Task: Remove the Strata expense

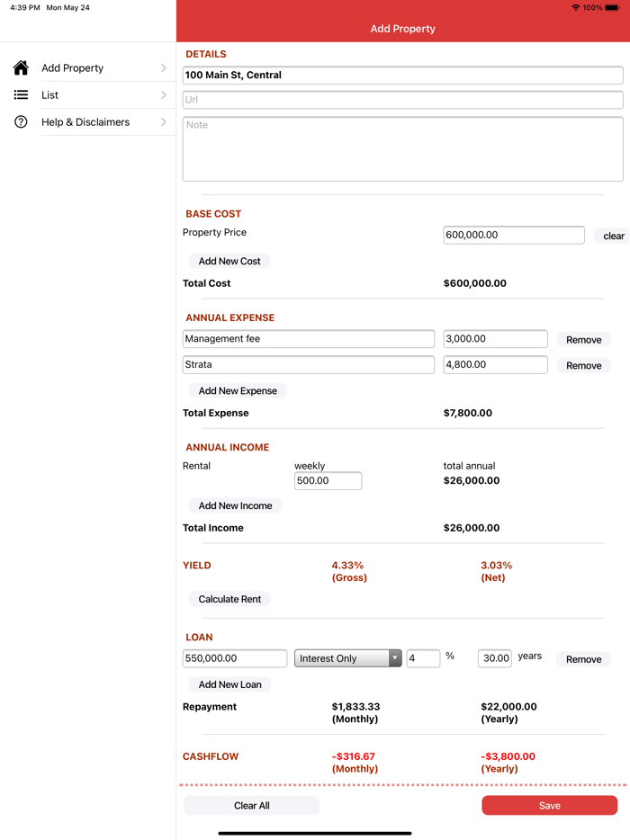Action: tap(583, 365)
